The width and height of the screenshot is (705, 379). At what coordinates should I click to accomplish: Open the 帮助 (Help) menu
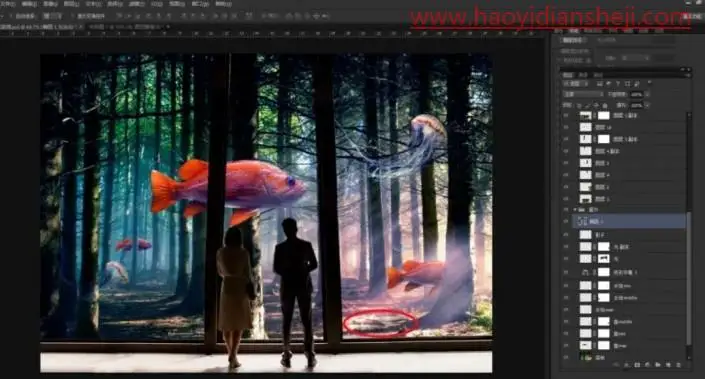coord(223,4)
